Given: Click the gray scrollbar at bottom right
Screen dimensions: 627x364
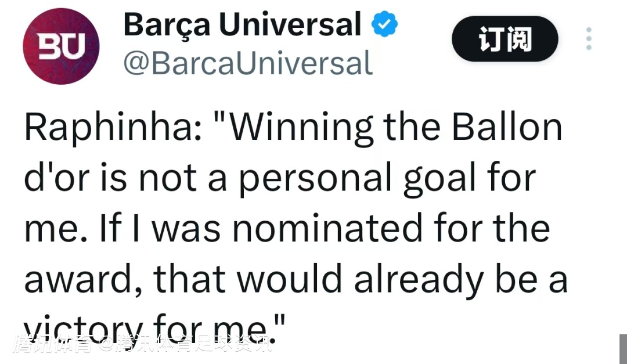Looking at the screenshot, I should [x=622, y=347].
